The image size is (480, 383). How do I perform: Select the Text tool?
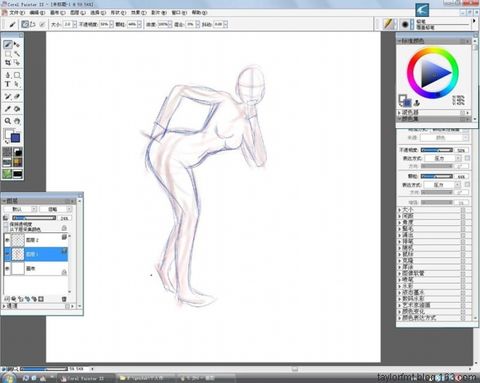point(8,84)
